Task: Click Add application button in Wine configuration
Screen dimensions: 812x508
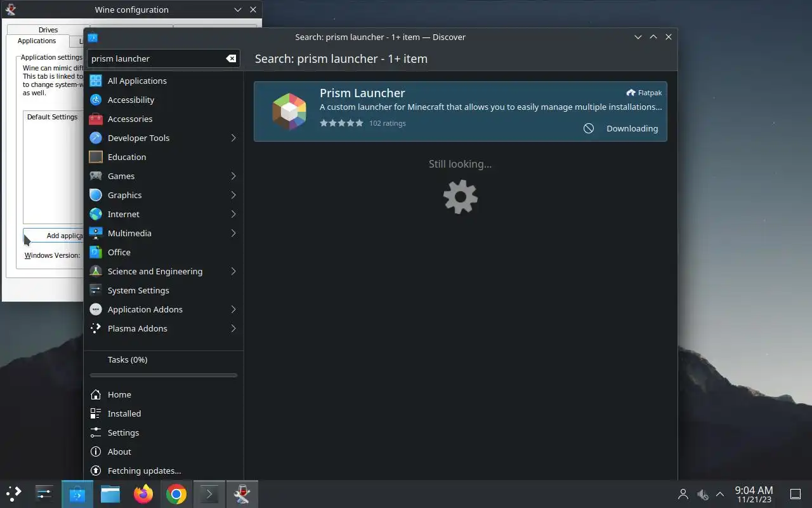Action: [54, 236]
